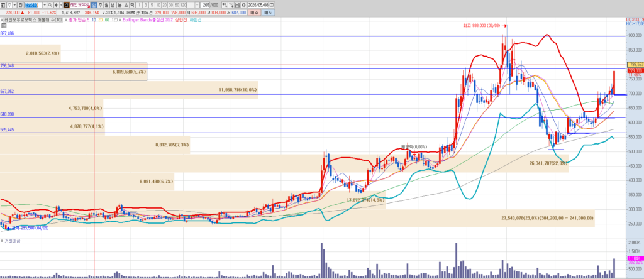
Task: Click the 565,445 horizontal line label
Action: point(8,129)
